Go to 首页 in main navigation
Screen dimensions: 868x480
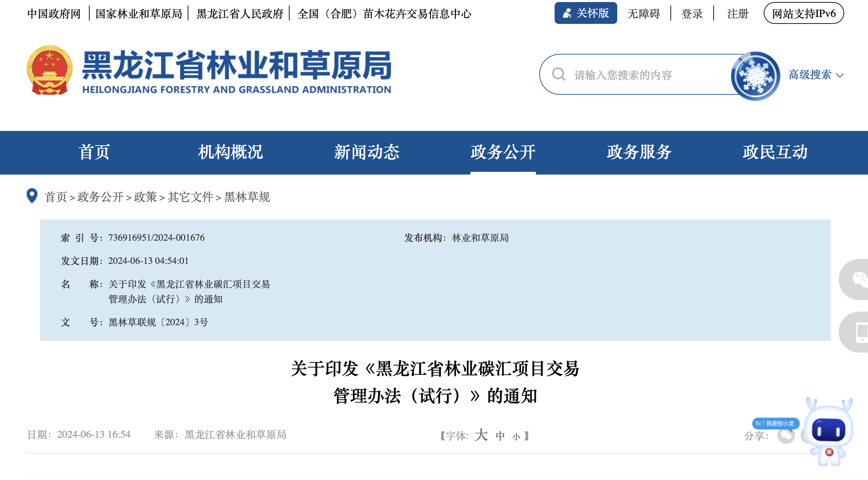click(x=94, y=152)
